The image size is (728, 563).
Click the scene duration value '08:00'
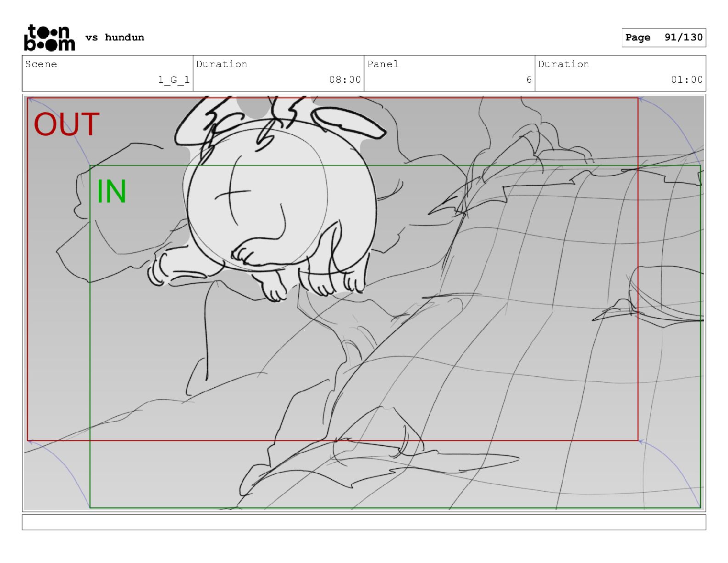point(345,80)
